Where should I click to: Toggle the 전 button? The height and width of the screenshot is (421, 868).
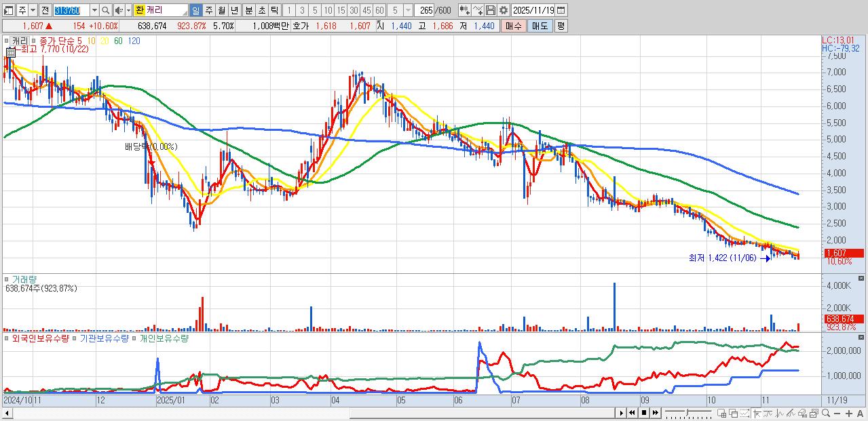tap(45, 10)
